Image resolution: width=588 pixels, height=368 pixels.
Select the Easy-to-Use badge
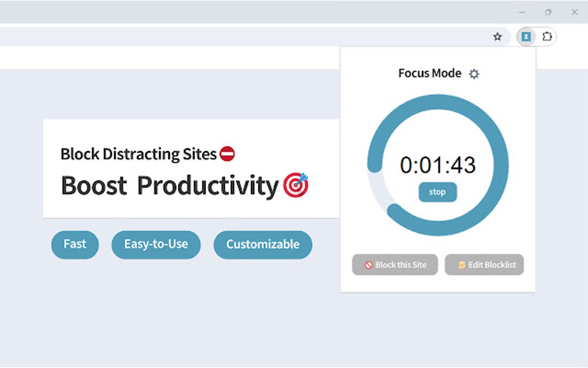[156, 244]
